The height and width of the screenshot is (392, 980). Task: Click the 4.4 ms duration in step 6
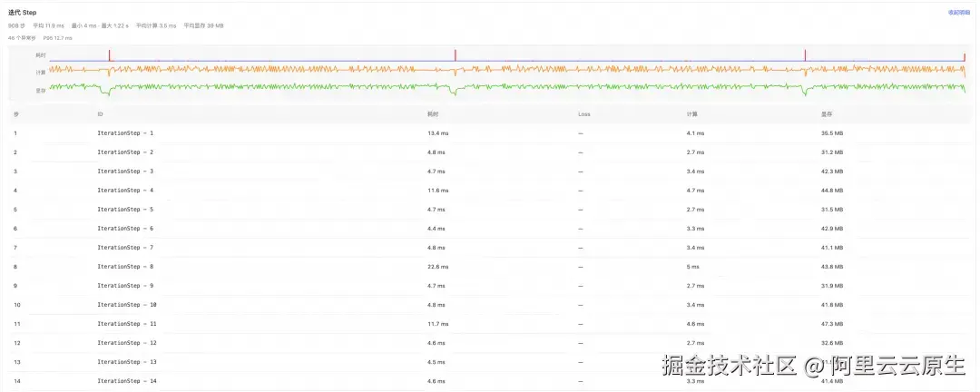click(x=436, y=228)
